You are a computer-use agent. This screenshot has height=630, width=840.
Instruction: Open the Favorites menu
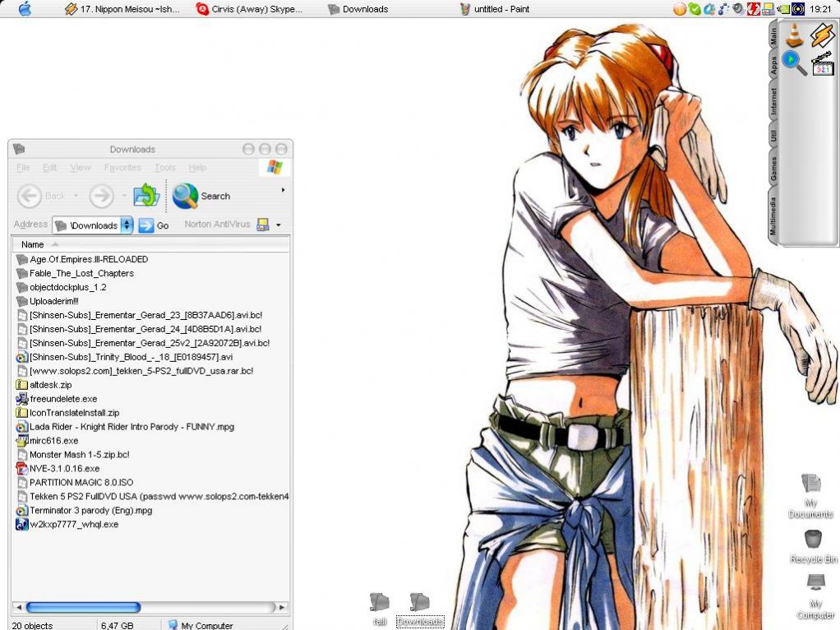pyautogui.click(x=122, y=167)
